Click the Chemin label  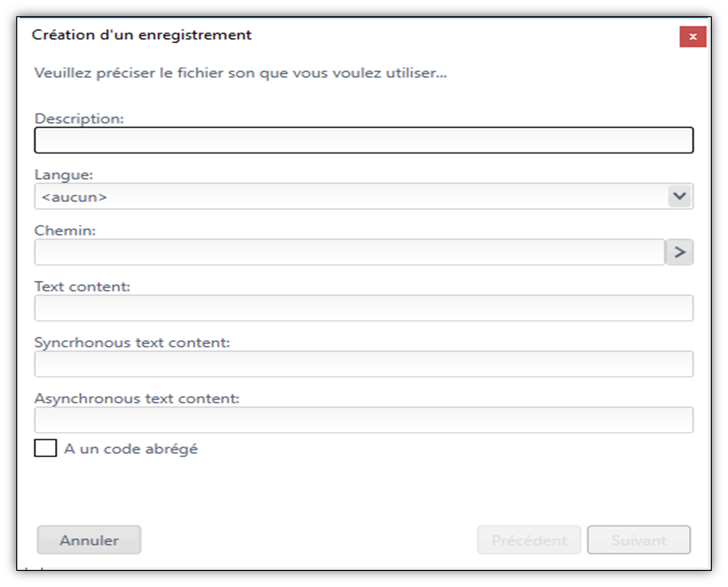(65, 230)
